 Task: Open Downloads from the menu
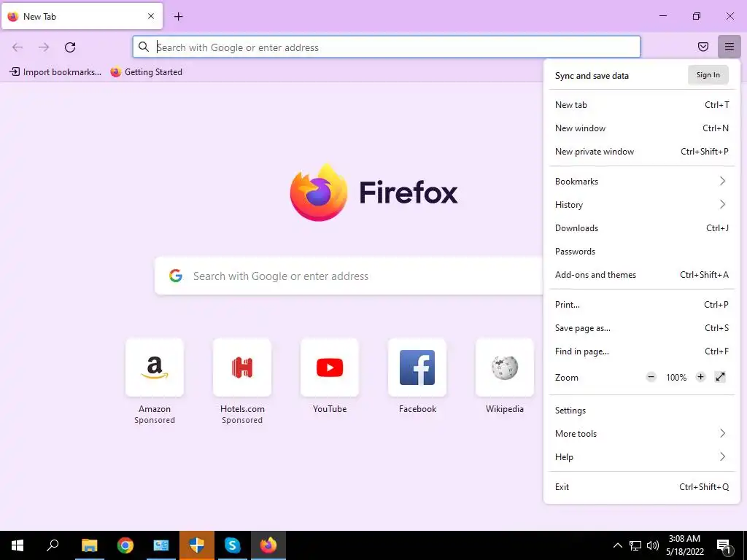[x=642, y=228]
